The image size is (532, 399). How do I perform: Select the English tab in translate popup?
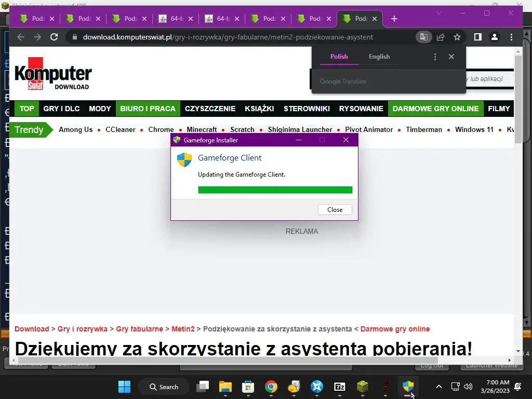tap(379, 57)
